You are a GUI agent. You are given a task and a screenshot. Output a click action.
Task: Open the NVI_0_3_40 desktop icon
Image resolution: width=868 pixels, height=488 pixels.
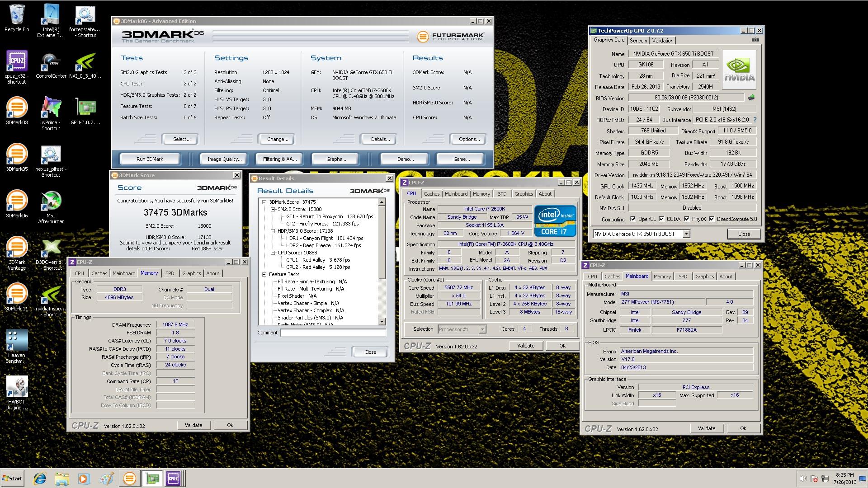(x=85, y=66)
